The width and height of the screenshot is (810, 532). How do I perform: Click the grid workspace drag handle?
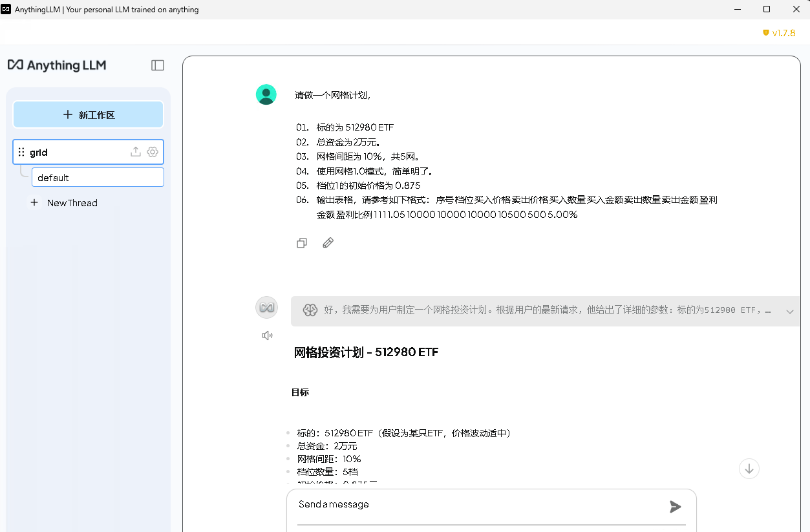pos(21,152)
